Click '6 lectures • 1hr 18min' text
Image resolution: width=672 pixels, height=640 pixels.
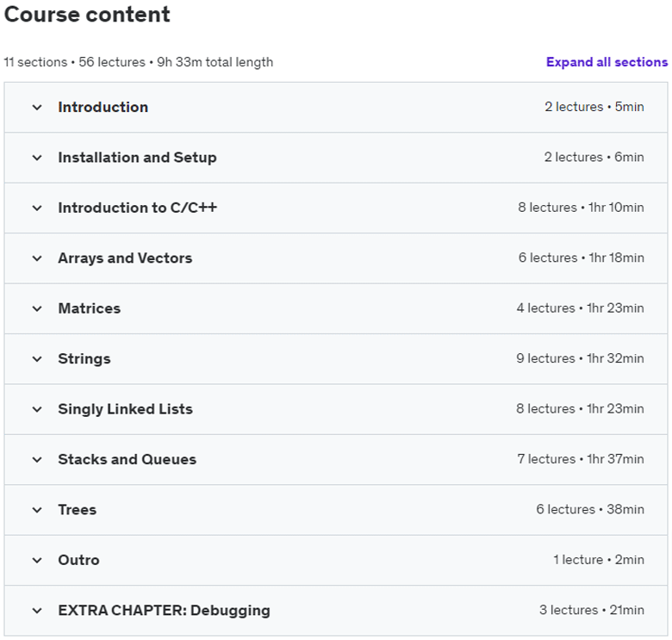click(x=582, y=258)
